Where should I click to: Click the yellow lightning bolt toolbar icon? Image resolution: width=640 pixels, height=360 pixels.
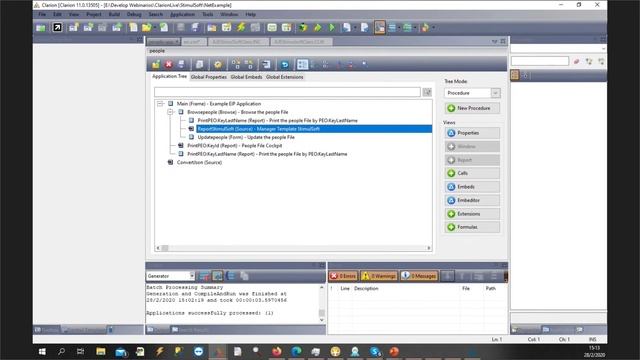click(x=241, y=27)
